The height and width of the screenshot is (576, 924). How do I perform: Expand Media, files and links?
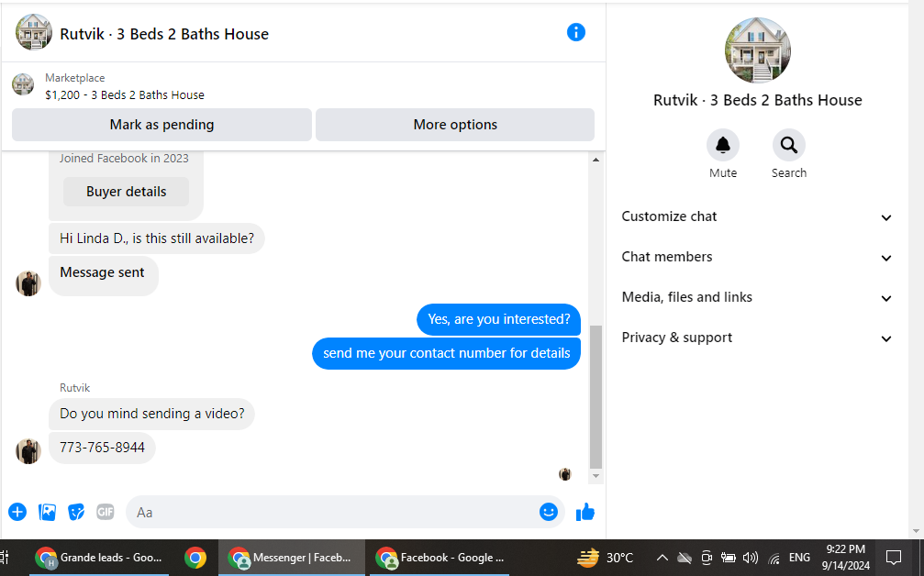(x=757, y=297)
